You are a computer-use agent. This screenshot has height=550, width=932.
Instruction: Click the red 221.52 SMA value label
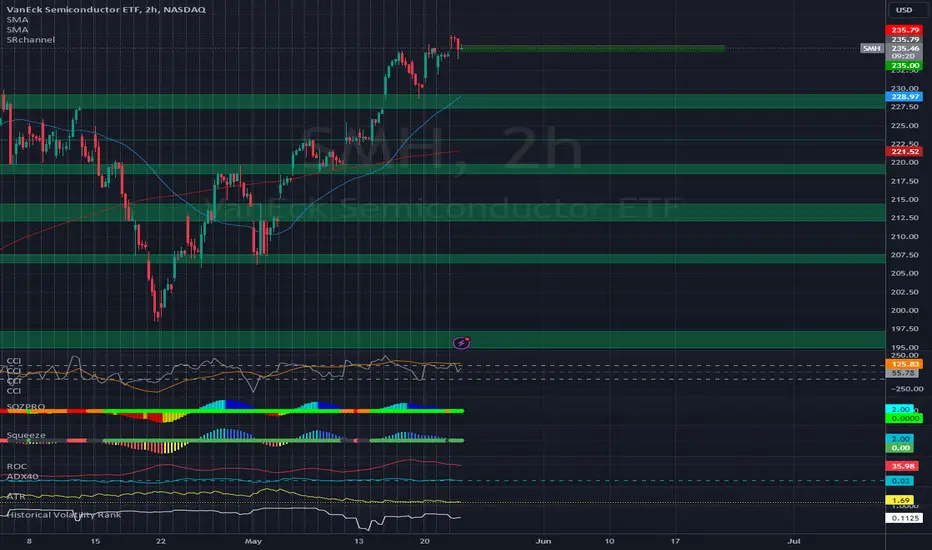click(905, 152)
